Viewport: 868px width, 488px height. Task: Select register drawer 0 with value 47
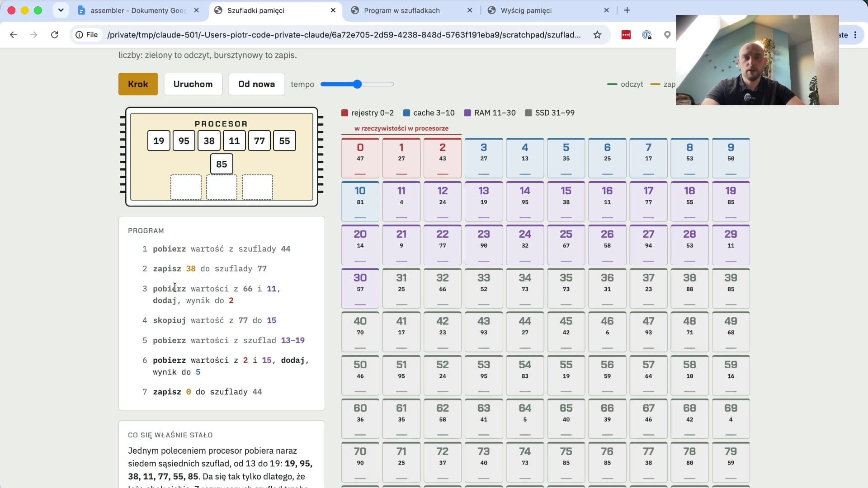[360, 158]
